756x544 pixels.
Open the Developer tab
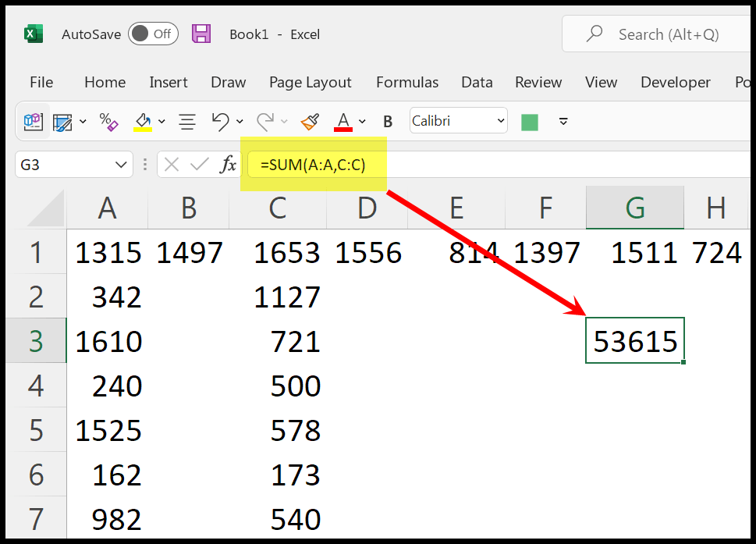click(x=675, y=82)
